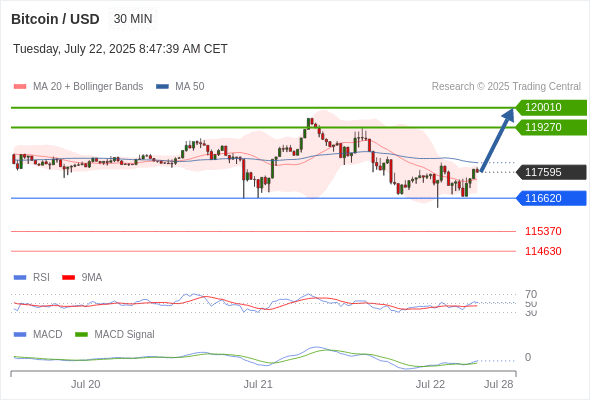Click the Jul 20 date axis marker

pos(86,384)
